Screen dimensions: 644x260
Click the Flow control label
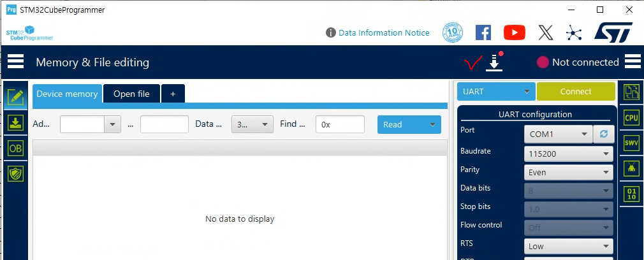481,225
